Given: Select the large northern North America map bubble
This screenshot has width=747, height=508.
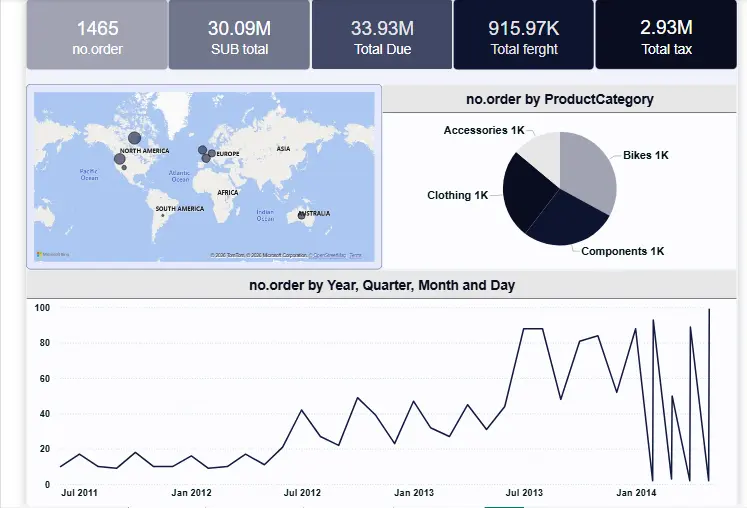Looking at the screenshot, I should [134, 138].
